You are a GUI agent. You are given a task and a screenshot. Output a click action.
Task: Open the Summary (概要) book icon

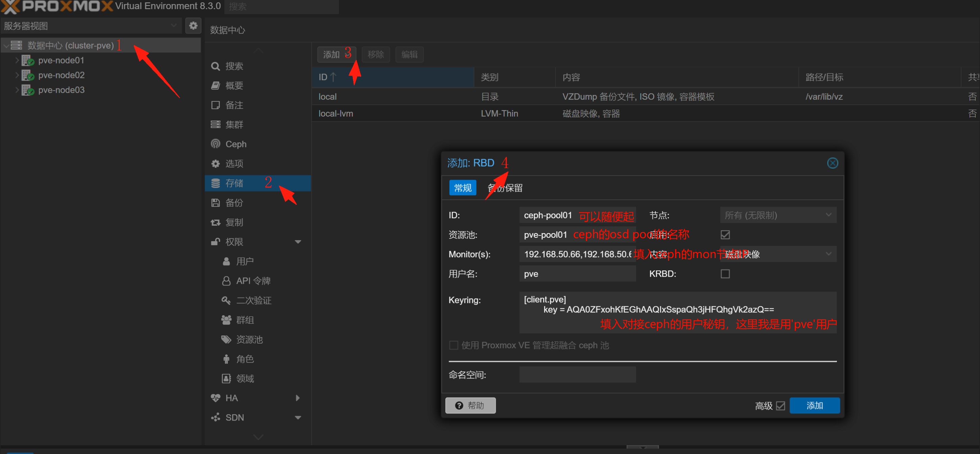(215, 85)
